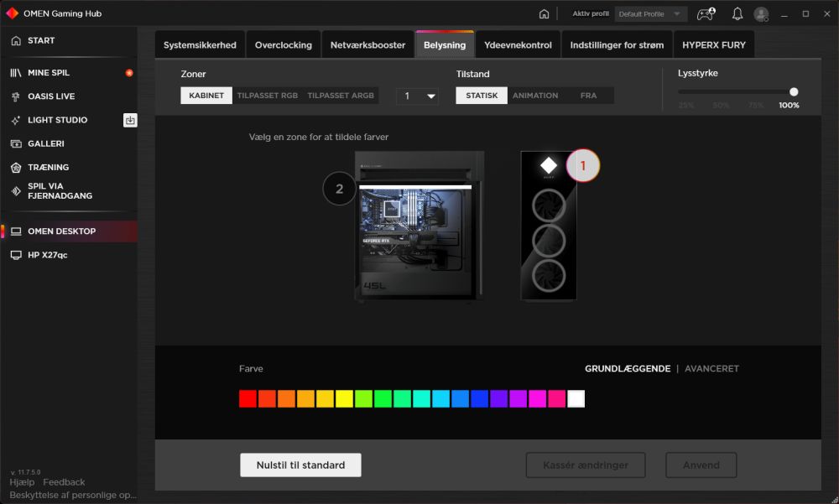The height and width of the screenshot is (504, 839).
Task: Click the Anvend button
Action: click(701, 465)
